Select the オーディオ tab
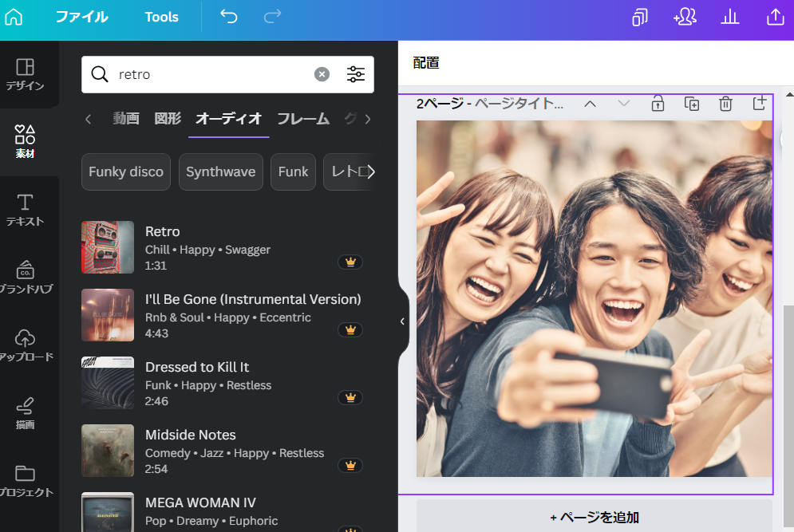794x532 pixels. point(228,119)
